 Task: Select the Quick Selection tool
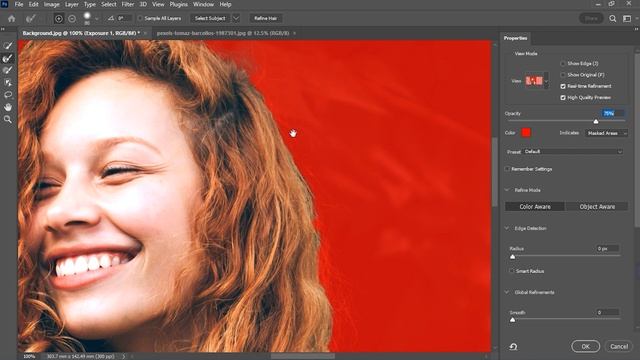[x=8, y=46]
